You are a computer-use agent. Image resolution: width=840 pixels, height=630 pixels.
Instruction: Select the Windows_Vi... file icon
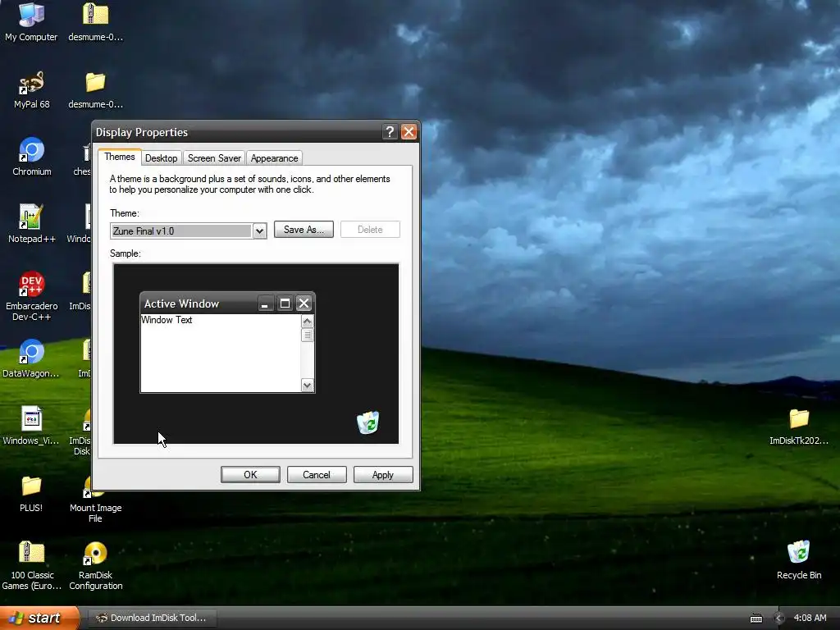click(x=31, y=426)
